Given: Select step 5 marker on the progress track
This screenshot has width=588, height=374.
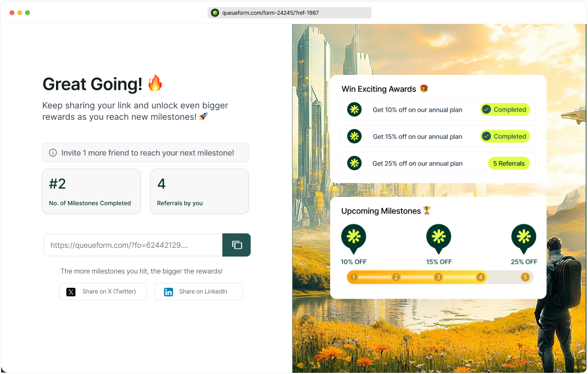Looking at the screenshot, I should (525, 277).
